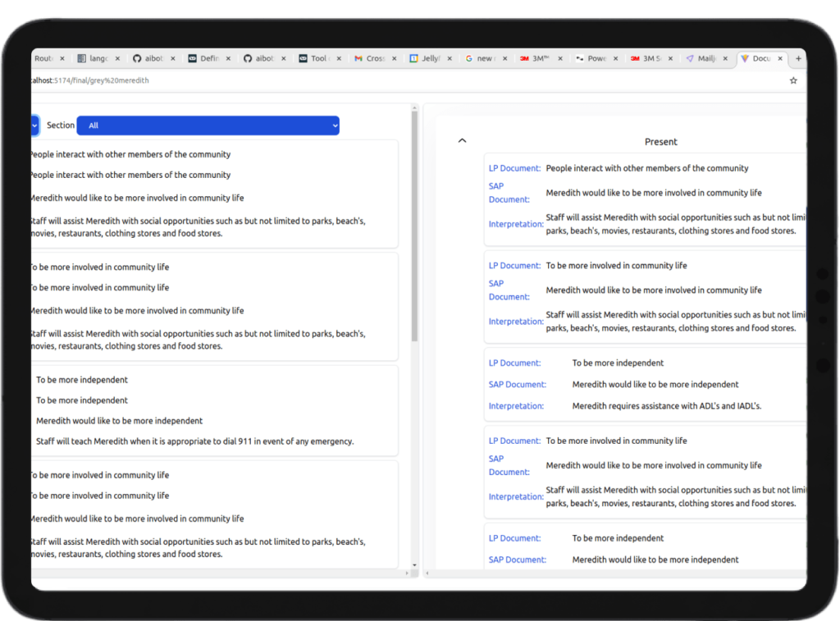
Task: Close the 3M S tab
Action: [670, 58]
